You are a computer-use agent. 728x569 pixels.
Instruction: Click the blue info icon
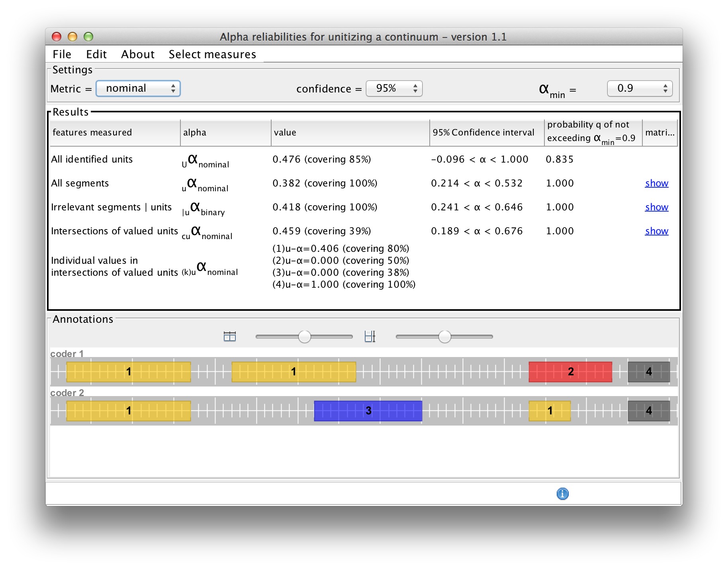click(562, 494)
